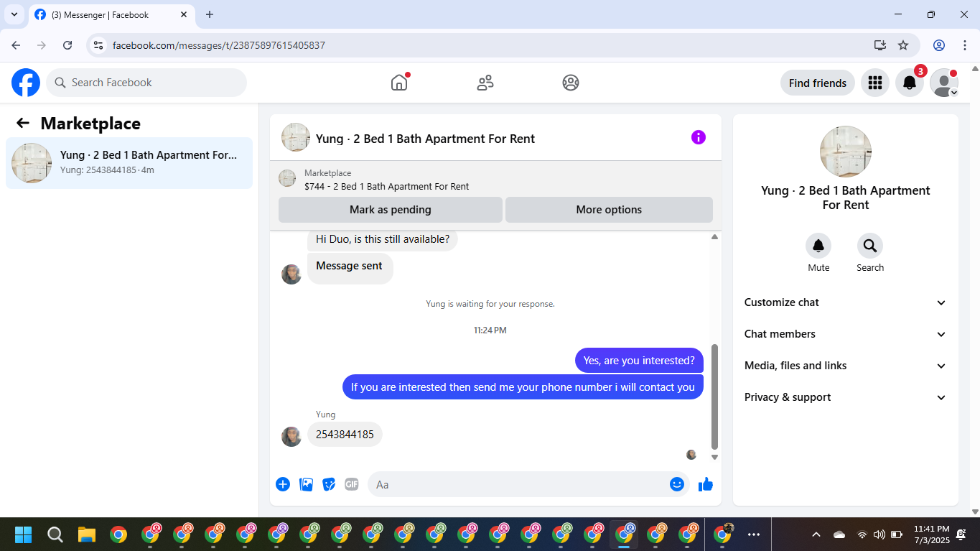Open listing thumbnail in right panel
980x551 pixels.
point(846,152)
